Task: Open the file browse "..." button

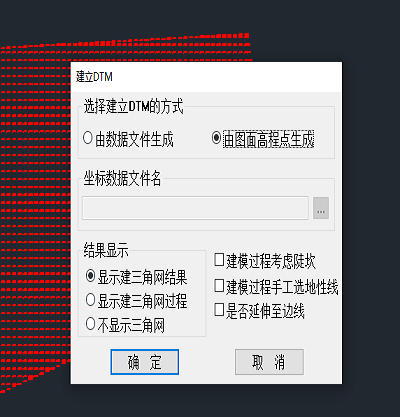Action: [x=321, y=208]
